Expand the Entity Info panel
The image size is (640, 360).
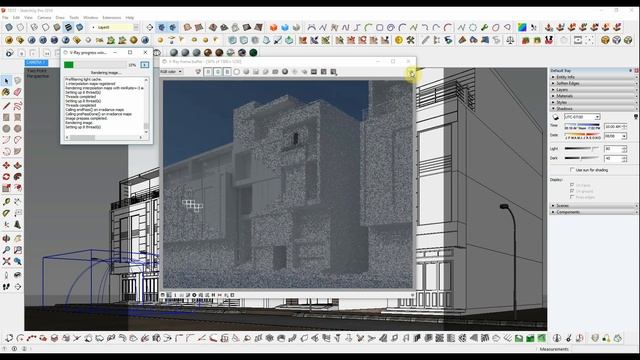click(x=593, y=77)
